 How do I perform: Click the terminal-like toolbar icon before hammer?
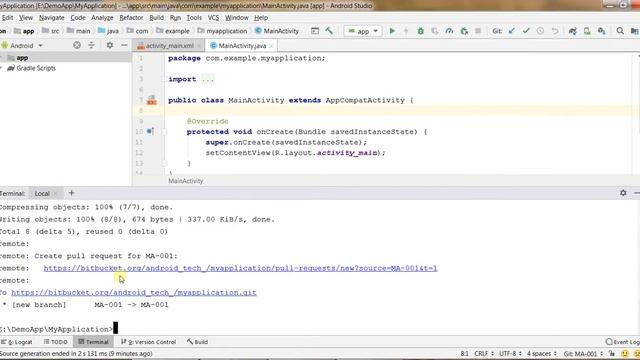click(315, 31)
